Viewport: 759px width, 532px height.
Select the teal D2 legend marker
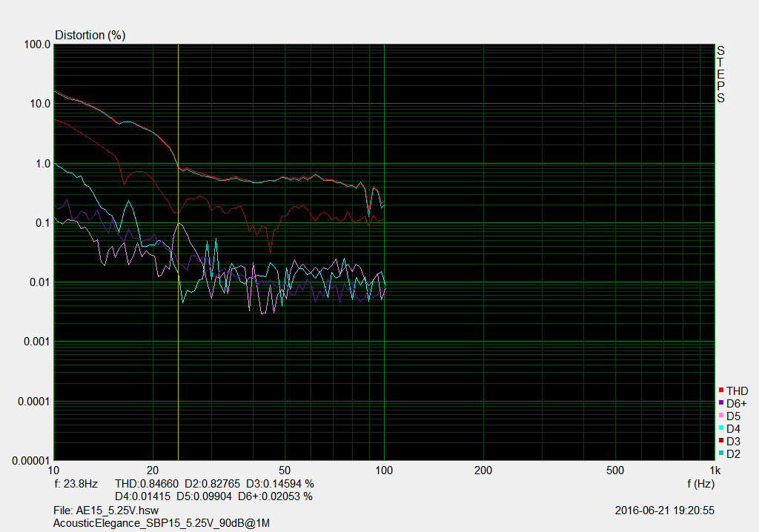pyautogui.click(x=721, y=453)
